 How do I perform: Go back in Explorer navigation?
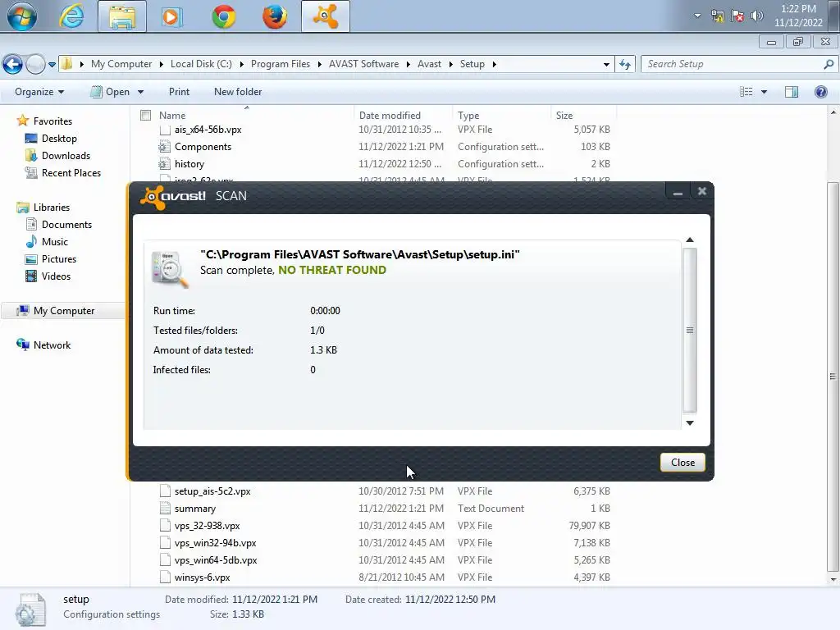coord(13,64)
